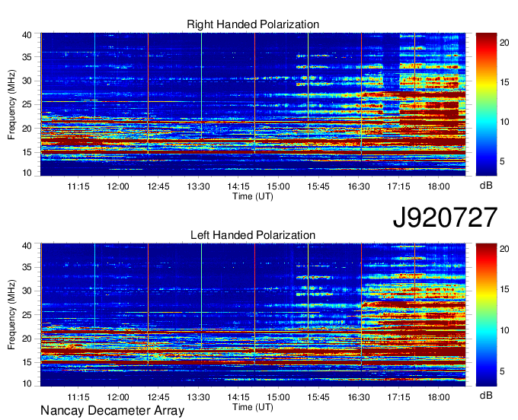
Task: Click the Left Handed Polarization spectrogram image
Action: click(x=253, y=315)
